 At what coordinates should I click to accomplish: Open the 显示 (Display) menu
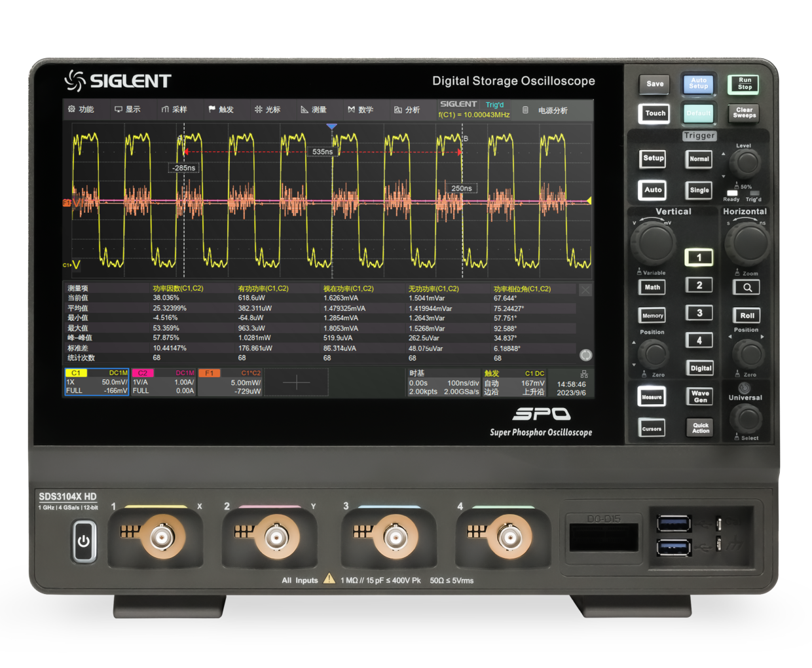(128, 109)
